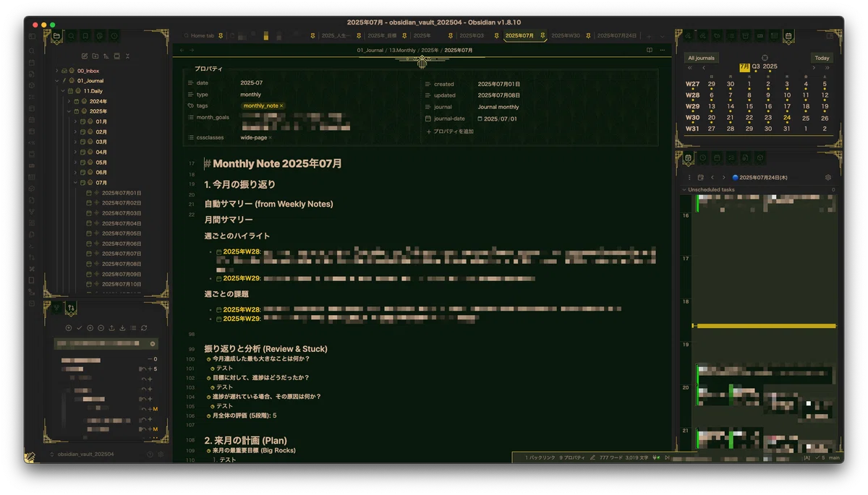Switch to the 2025年07月24日 tab
The image size is (868, 495).
tap(616, 35)
